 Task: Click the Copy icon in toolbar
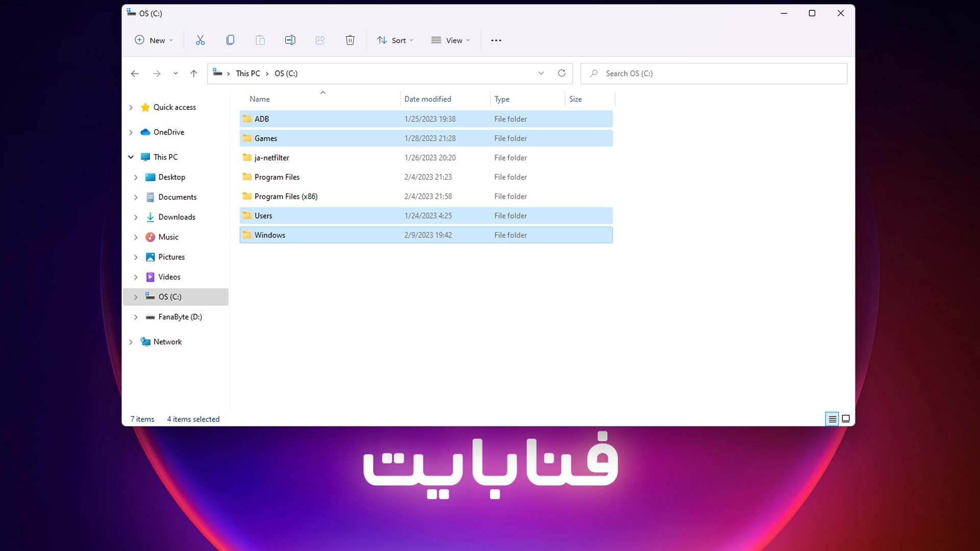click(x=230, y=40)
